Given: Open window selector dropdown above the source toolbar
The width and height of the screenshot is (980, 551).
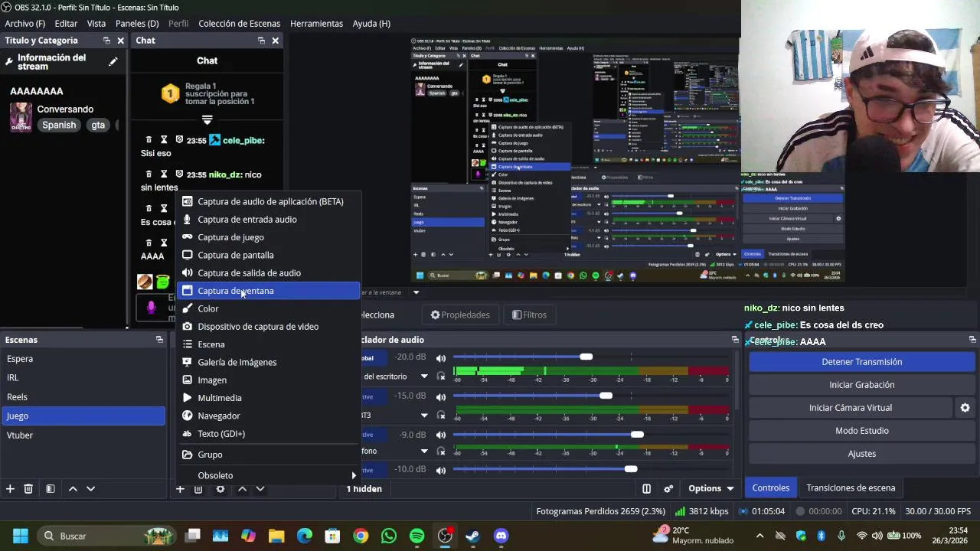Looking at the screenshot, I should coord(416,292).
